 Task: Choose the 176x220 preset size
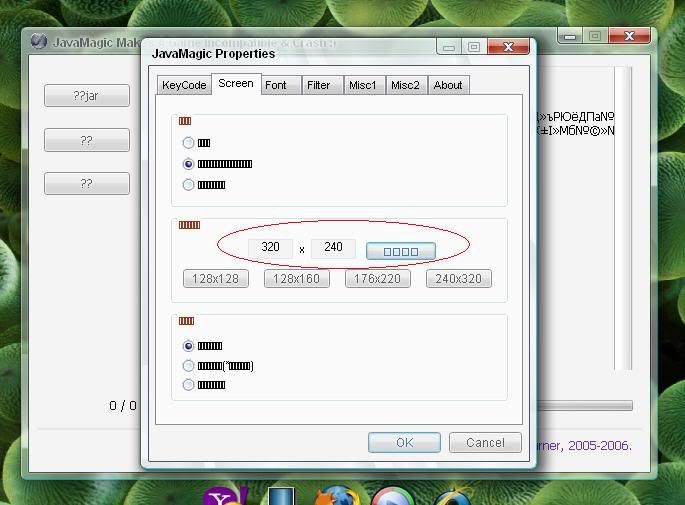click(x=378, y=279)
